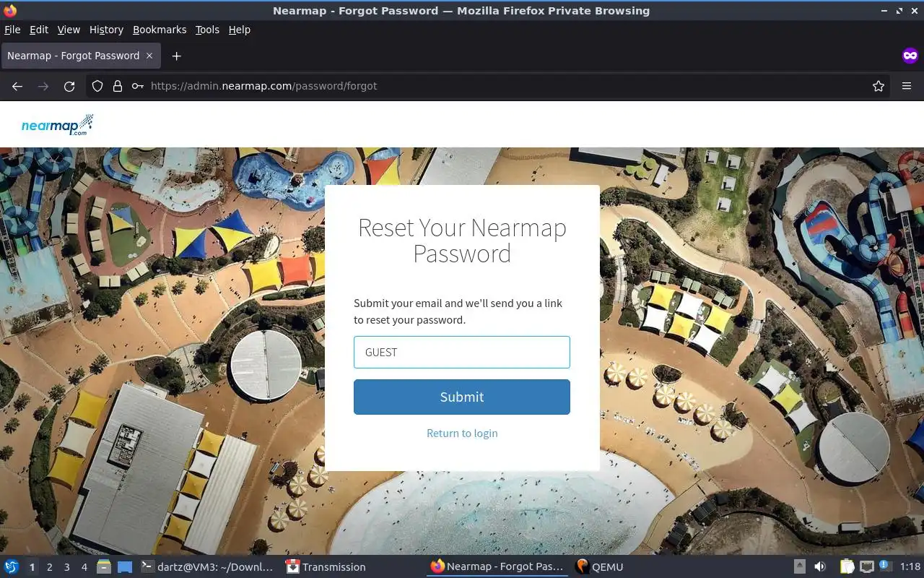Show site security padlock information
This screenshot has height=578, width=924.
coord(118,86)
